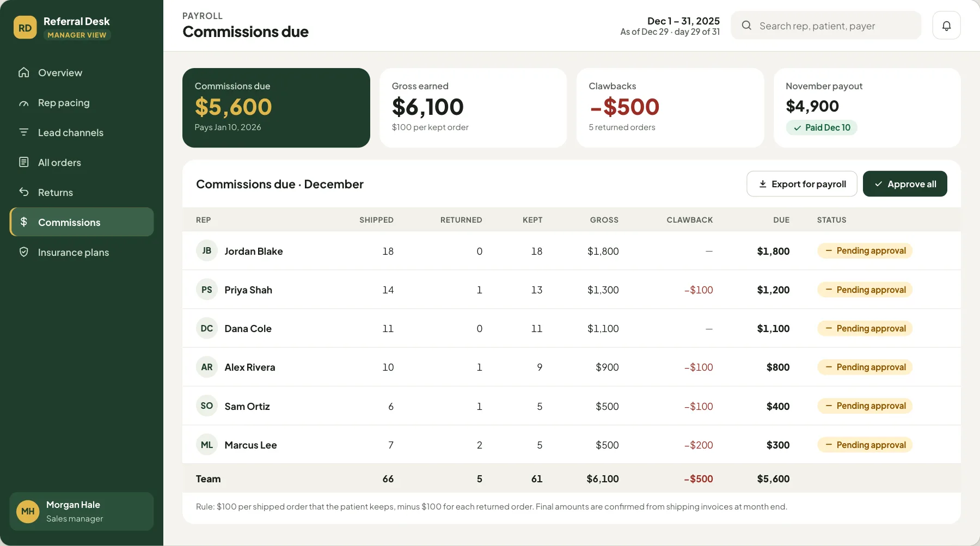The width and height of the screenshot is (980, 546).
Task: Click Jordan Blake's Pending approval status
Action: [865, 250]
